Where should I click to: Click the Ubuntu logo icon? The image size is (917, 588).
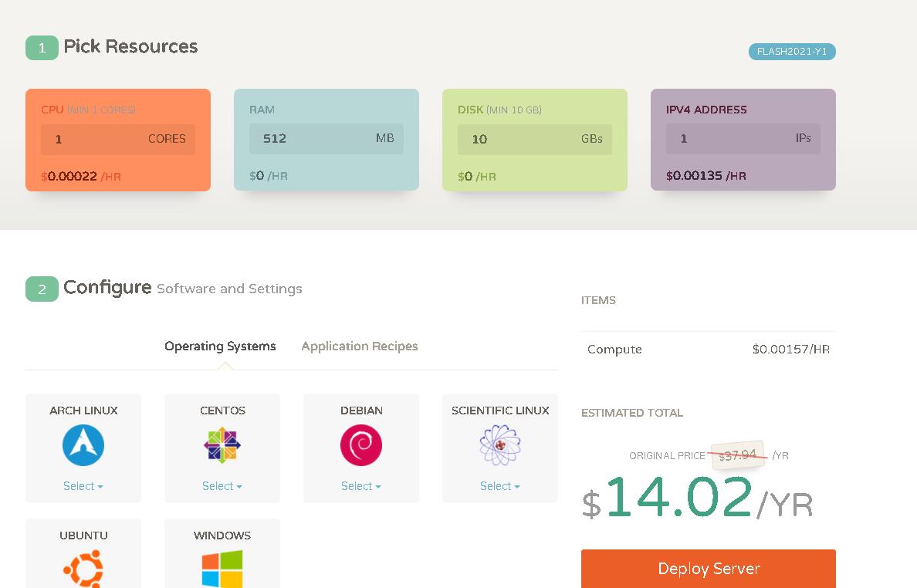point(83,568)
